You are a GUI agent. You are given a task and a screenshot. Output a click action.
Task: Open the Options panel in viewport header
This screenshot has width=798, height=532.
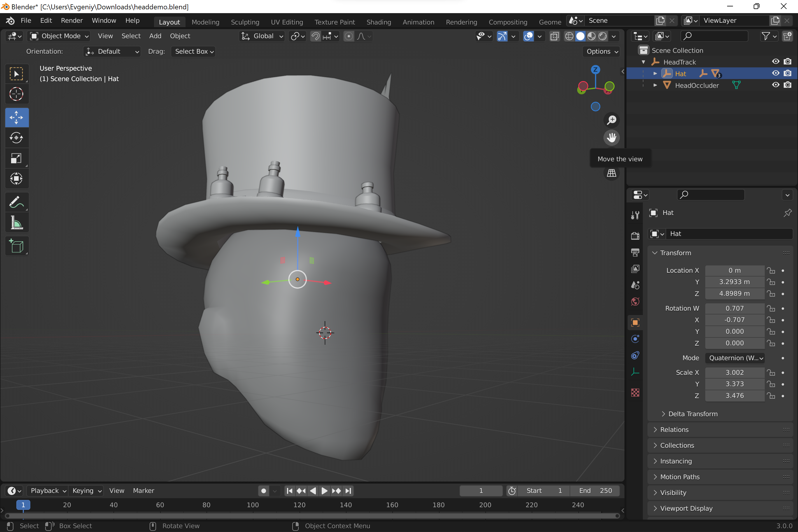(x=601, y=52)
